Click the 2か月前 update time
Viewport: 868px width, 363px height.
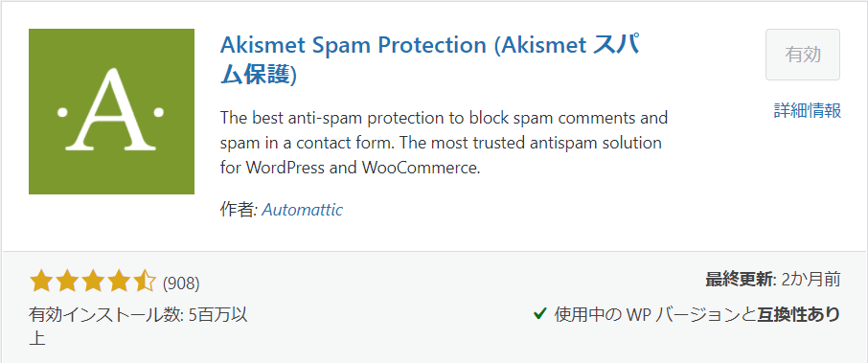811,280
